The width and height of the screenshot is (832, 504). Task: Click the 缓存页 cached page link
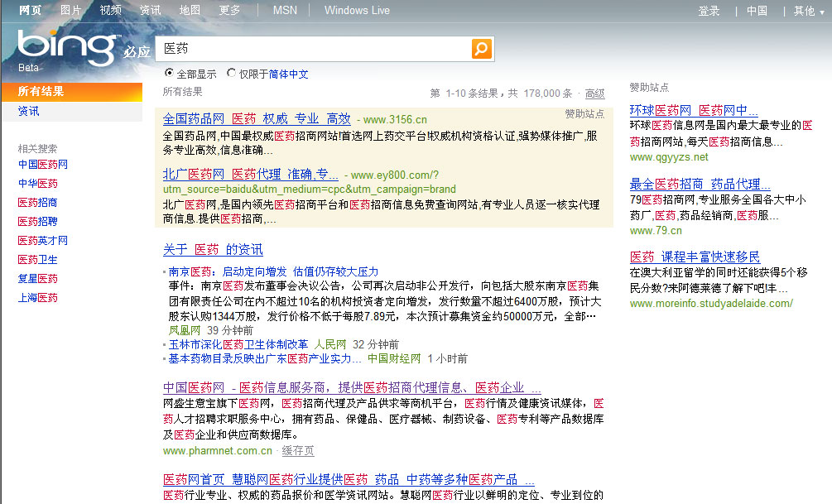tap(298, 451)
